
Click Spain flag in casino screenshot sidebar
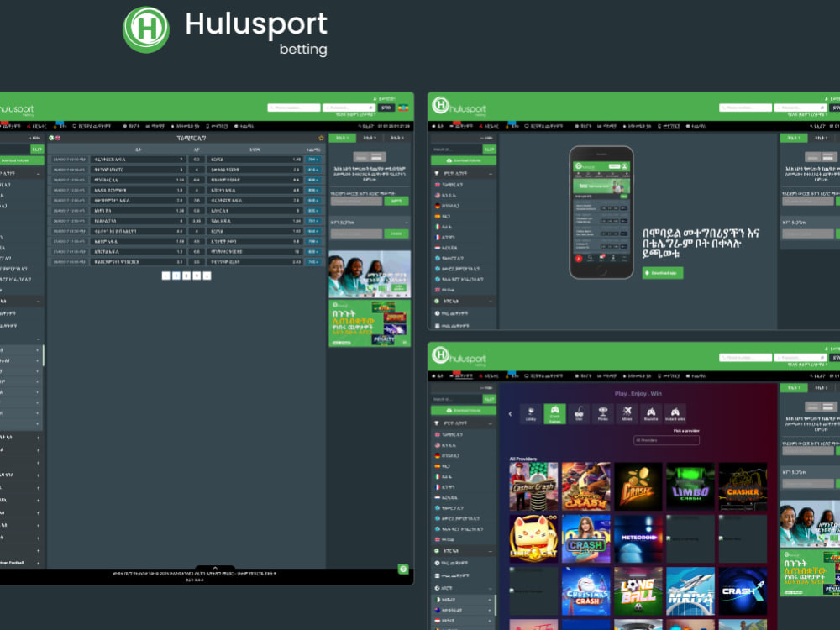point(437,466)
